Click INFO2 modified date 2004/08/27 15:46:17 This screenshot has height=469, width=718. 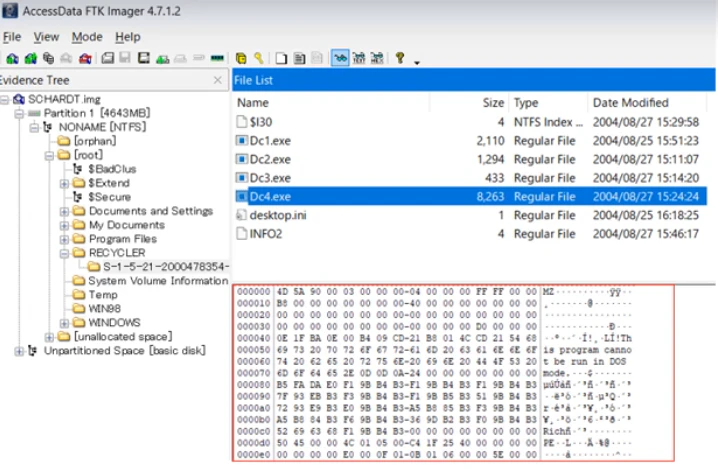coord(646,234)
